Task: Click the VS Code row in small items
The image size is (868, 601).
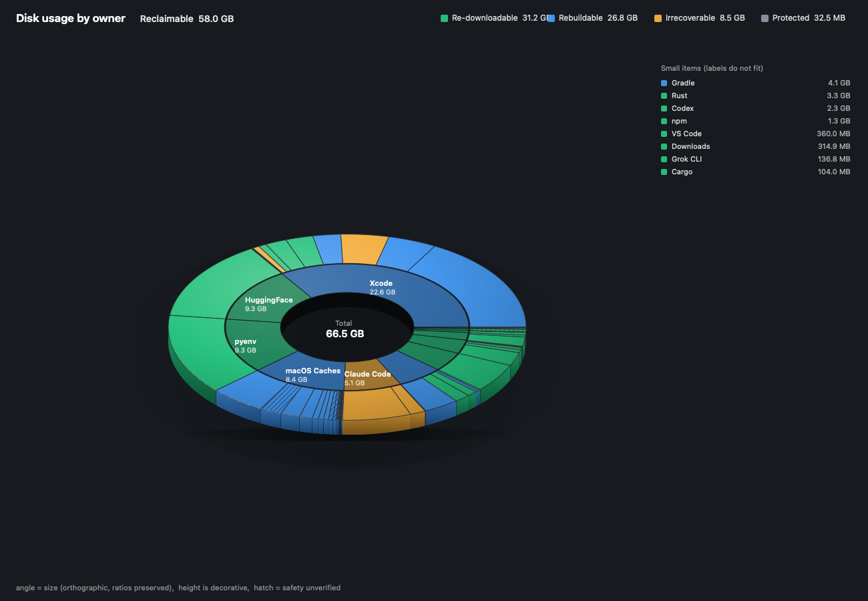Action: pyautogui.click(x=755, y=134)
